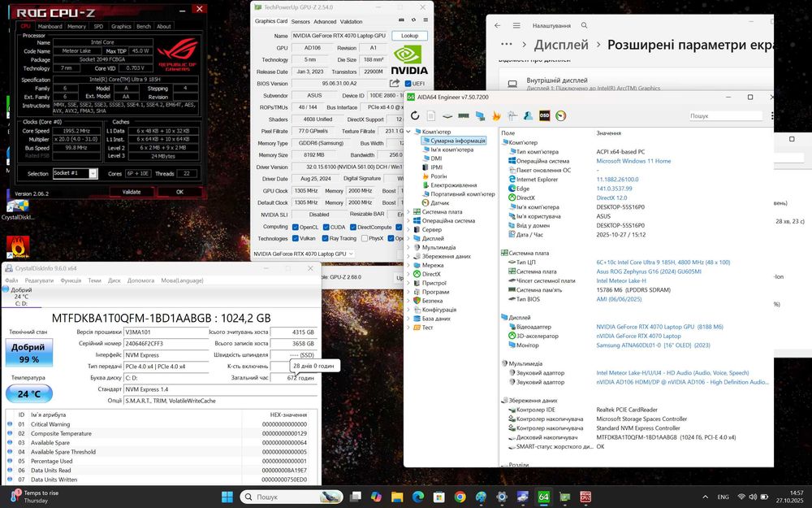Image resolution: width=812 pixels, height=508 pixels.
Task: Click the NVIDIA logo in GPU-Z
Action: (409, 60)
